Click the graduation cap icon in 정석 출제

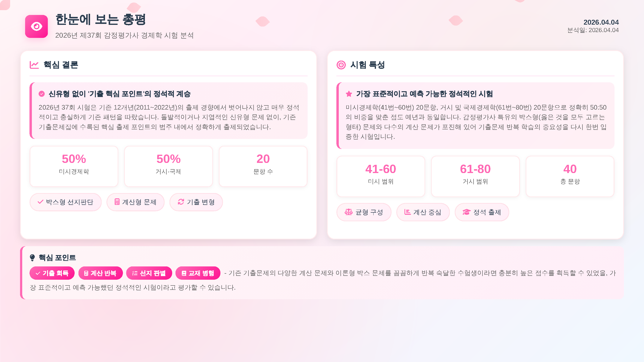(466, 212)
